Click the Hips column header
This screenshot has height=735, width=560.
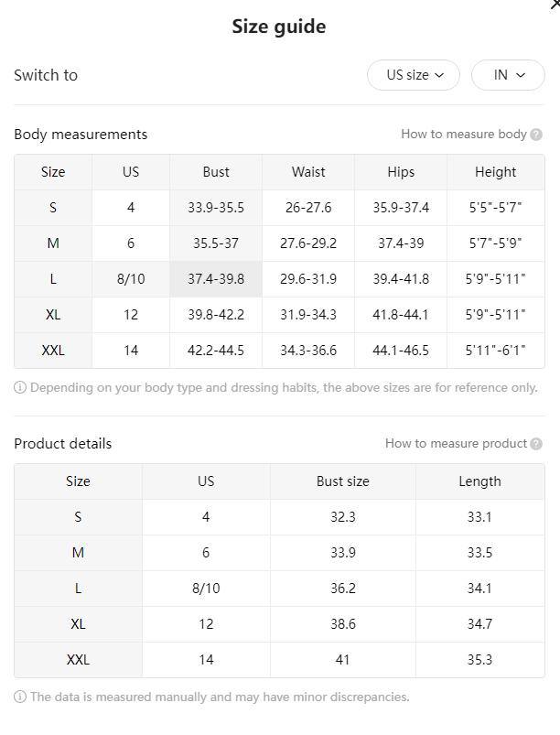(401, 172)
